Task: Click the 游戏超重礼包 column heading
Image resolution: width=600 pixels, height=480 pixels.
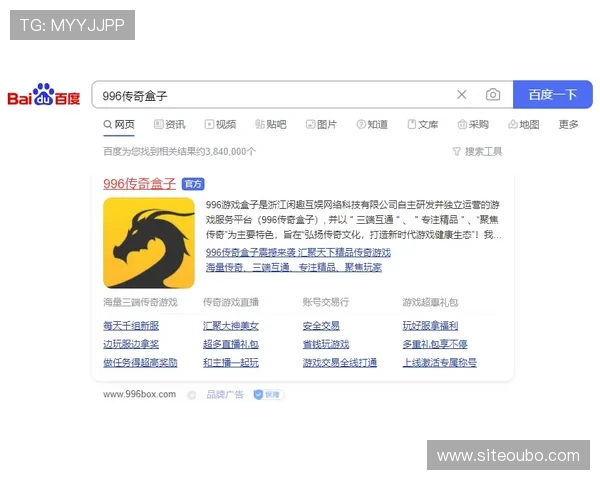Action: (430, 302)
